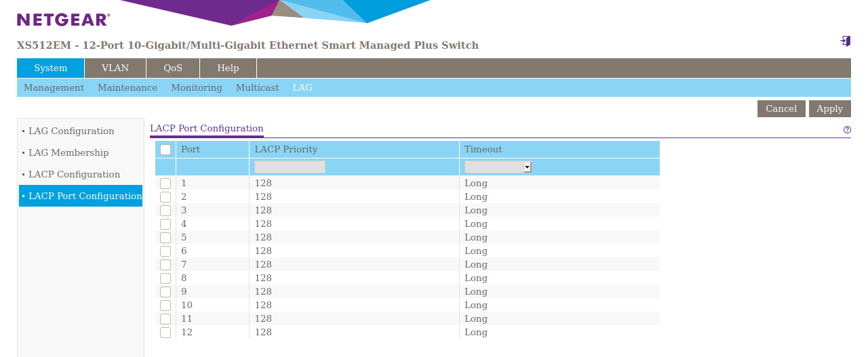Open LAG Membership in sidebar

(x=68, y=152)
